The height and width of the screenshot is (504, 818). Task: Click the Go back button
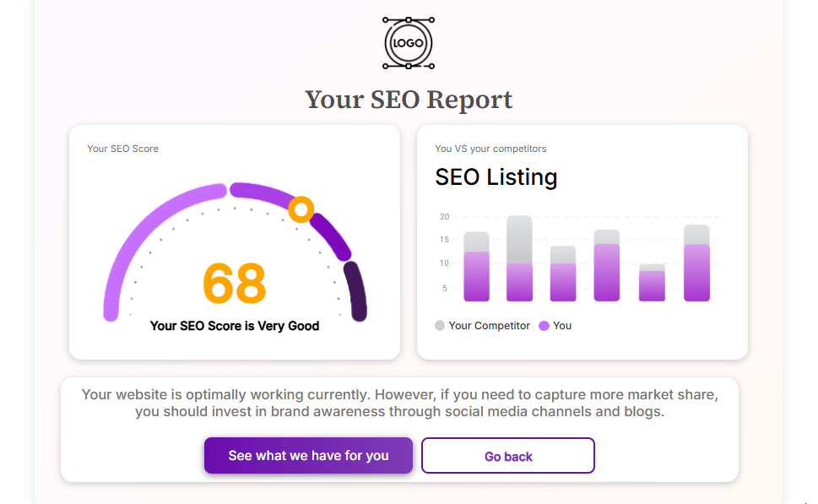click(x=507, y=455)
